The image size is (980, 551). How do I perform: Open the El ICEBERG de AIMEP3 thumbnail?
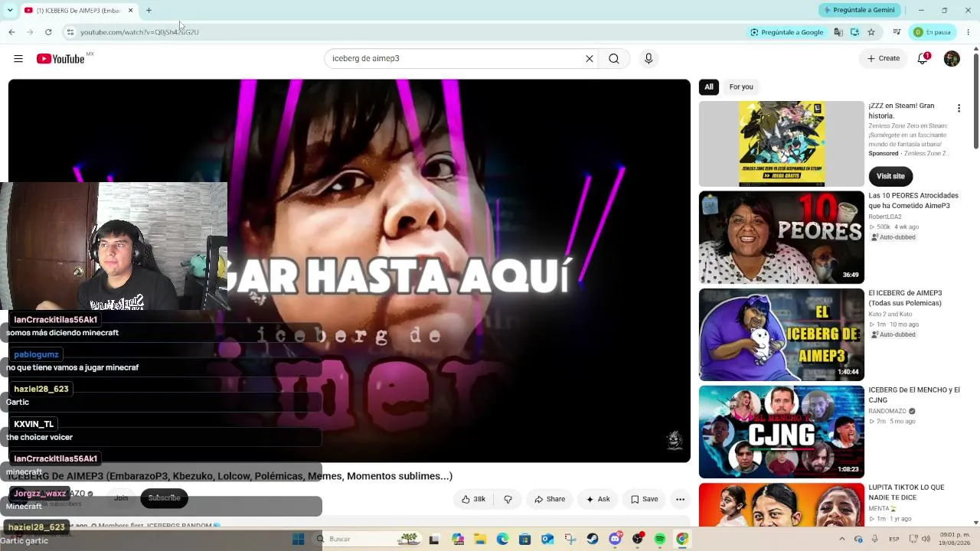click(782, 334)
